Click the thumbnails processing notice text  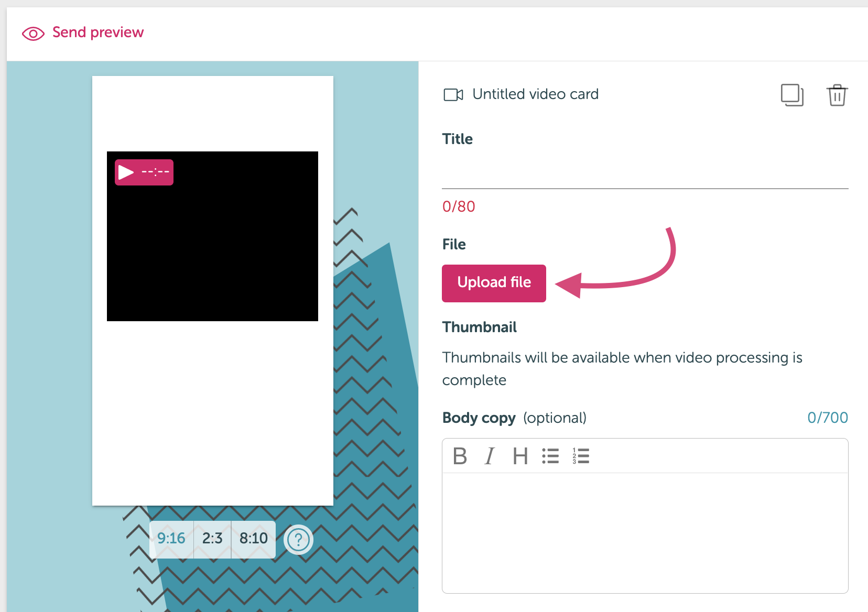point(622,368)
